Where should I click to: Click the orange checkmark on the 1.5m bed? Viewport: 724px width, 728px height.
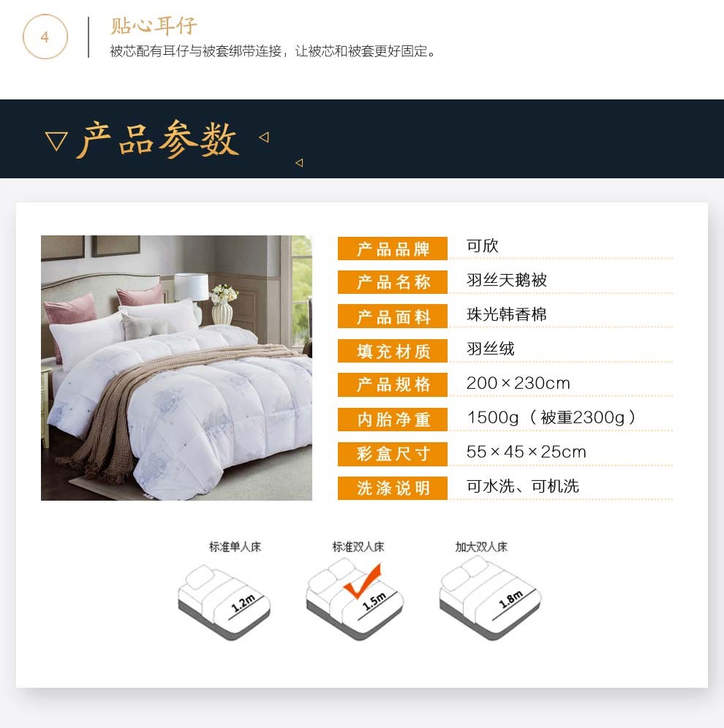(x=363, y=581)
